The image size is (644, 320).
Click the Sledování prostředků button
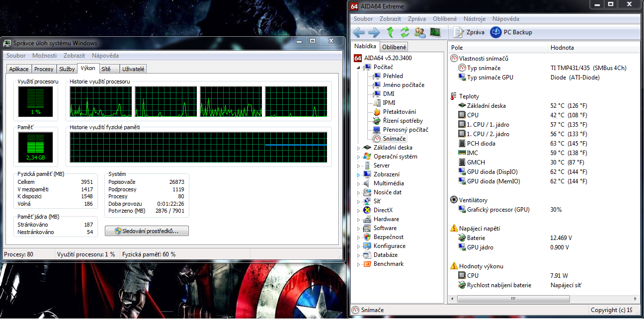pos(147,231)
